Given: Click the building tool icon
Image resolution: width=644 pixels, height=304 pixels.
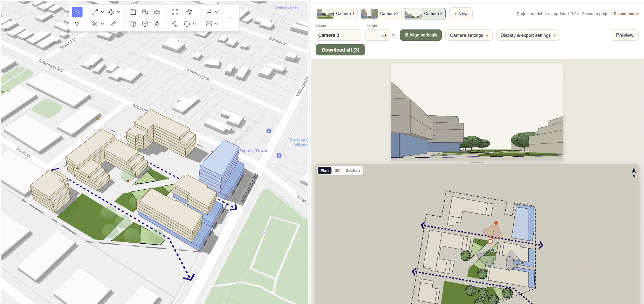Looking at the screenshot, I should point(133,12).
